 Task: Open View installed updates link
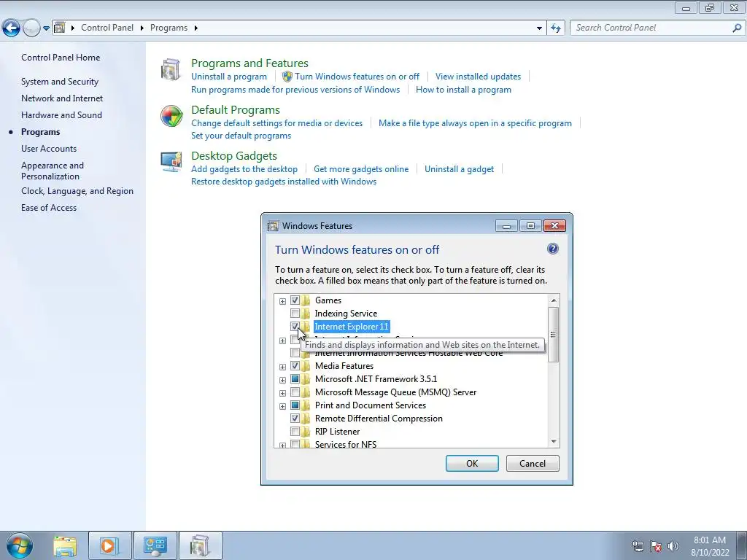click(x=478, y=77)
